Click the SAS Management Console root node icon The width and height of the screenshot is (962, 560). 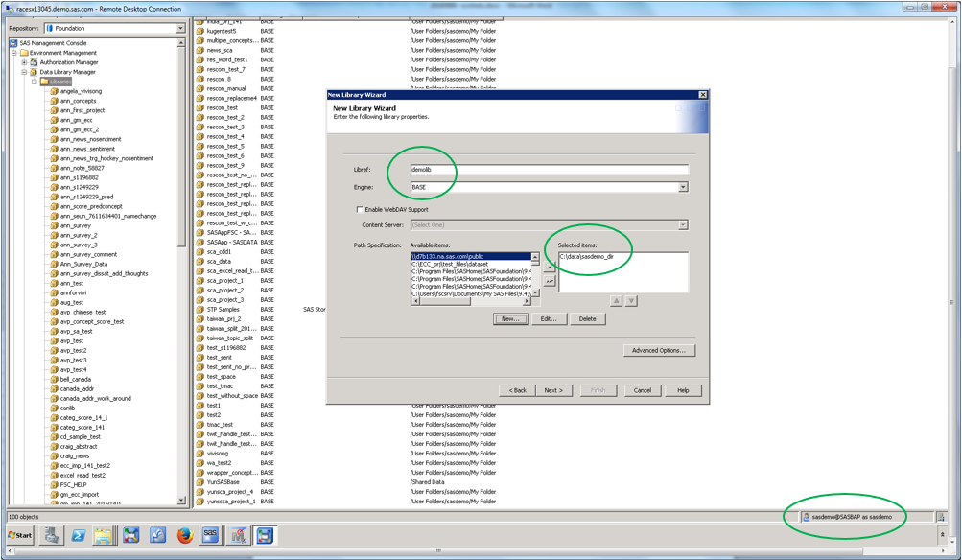(x=13, y=43)
